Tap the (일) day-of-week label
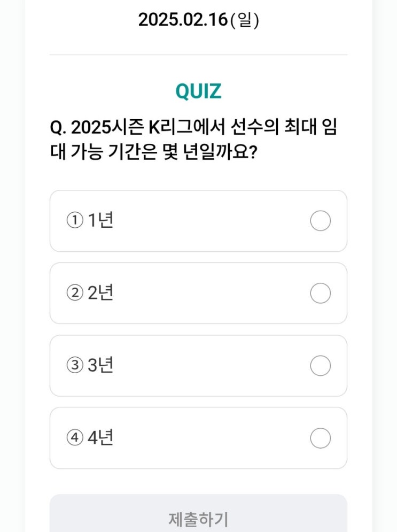 click(244, 20)
